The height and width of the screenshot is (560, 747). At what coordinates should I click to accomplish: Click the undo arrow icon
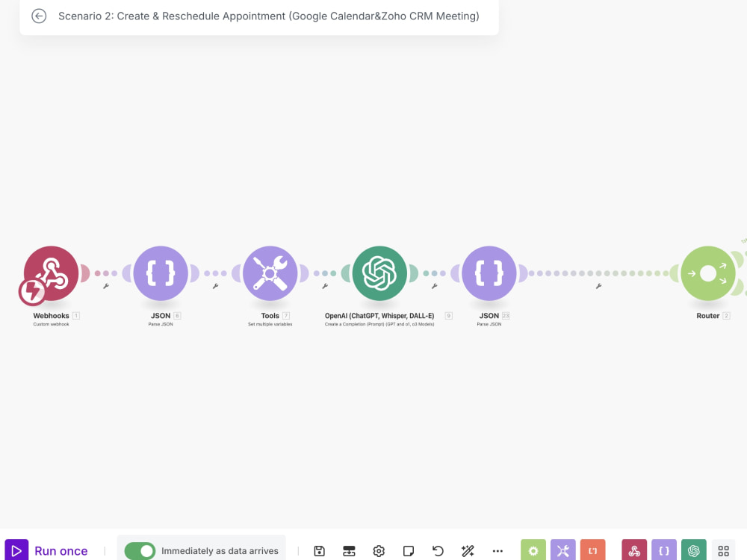438,551
